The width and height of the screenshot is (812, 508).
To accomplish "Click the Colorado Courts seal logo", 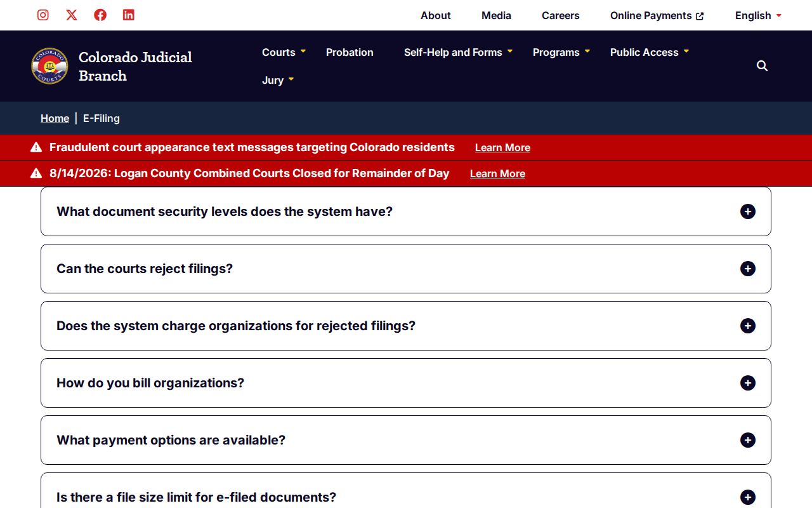I will click(49, 66).
